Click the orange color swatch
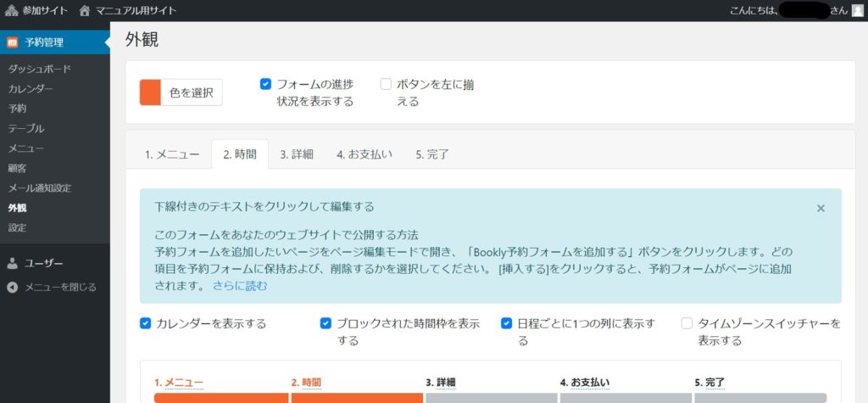The image size is (868, 403). pyautogui.click(x=150, y=92)
